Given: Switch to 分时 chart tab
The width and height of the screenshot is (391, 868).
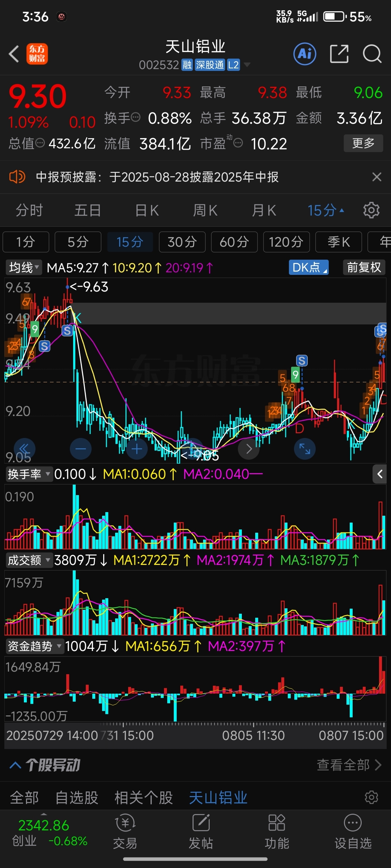Looking at the screenshot, I should tap(29, 210).
